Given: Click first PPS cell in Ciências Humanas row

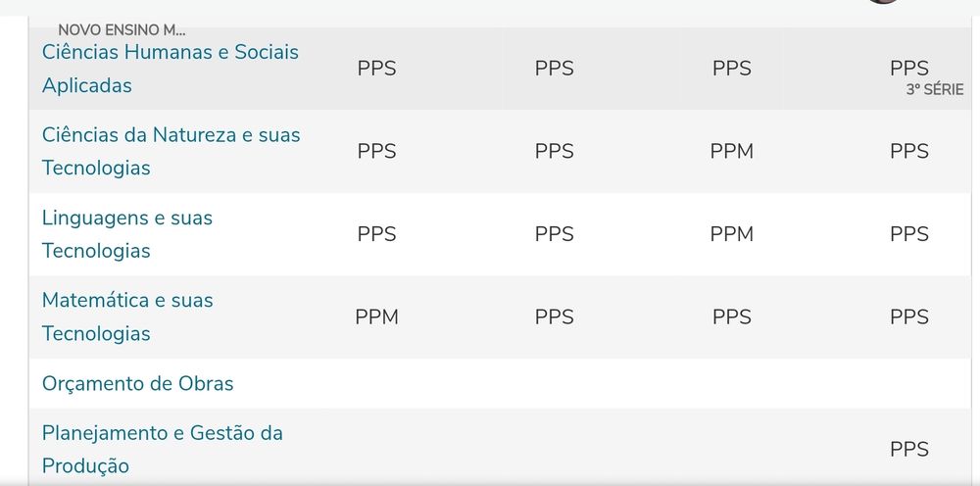Looking at the screenshot, I should [x=376, y=68].
